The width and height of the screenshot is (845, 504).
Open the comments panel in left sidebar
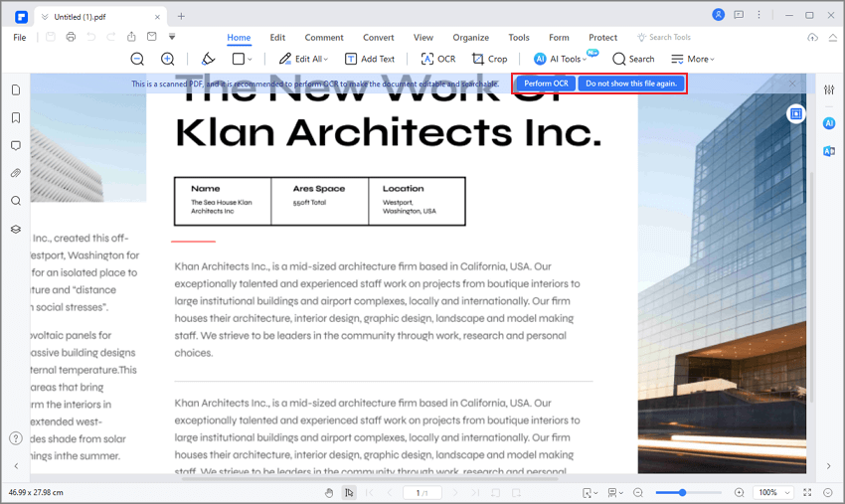[x=16, y=145]
